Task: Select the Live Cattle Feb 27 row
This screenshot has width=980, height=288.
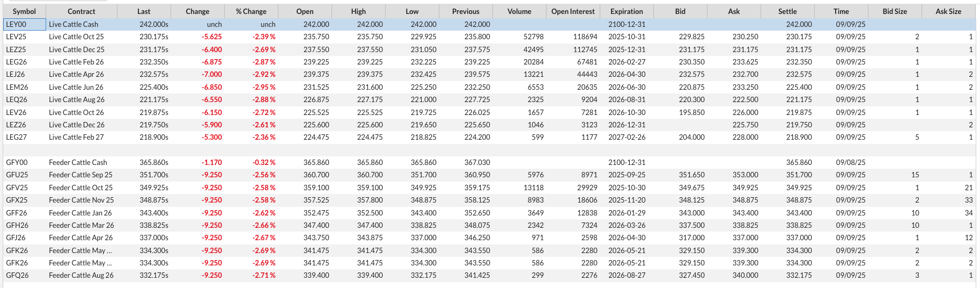Action: click(489, 137)
